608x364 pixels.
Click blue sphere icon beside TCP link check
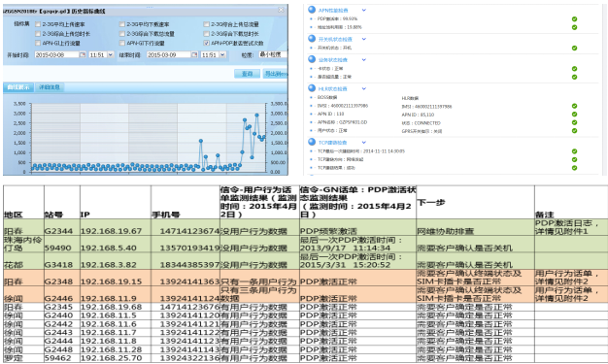tap(312, 142)
